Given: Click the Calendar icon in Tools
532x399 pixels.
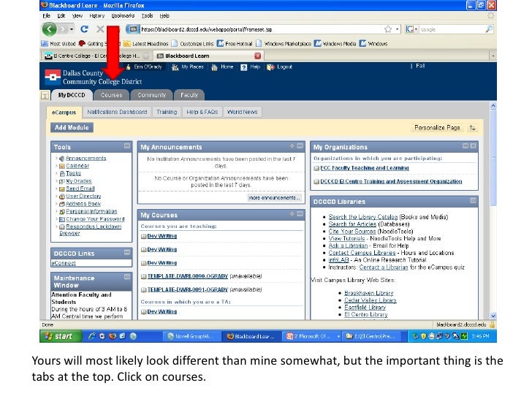Looking at the screenshot, I should [x=61, y=166].
